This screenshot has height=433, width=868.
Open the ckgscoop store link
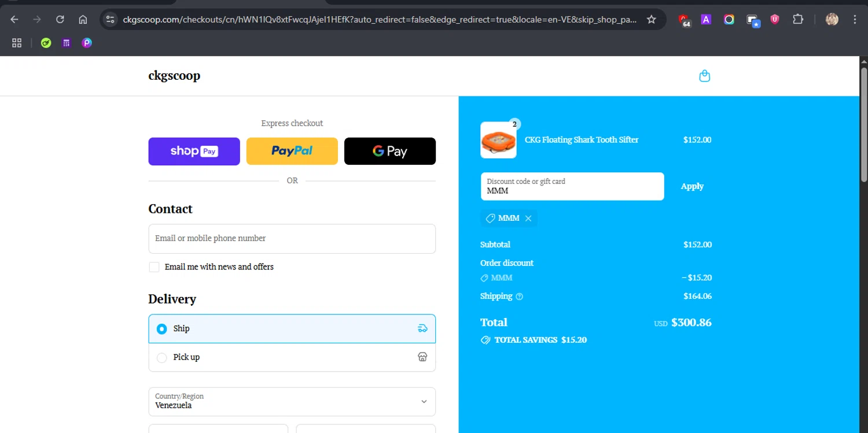174,76
